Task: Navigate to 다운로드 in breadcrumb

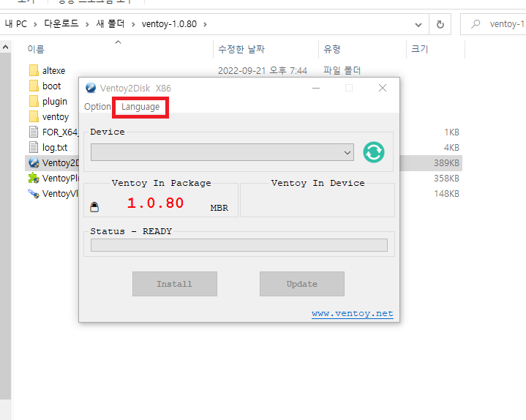Action: tap(61, 24)
